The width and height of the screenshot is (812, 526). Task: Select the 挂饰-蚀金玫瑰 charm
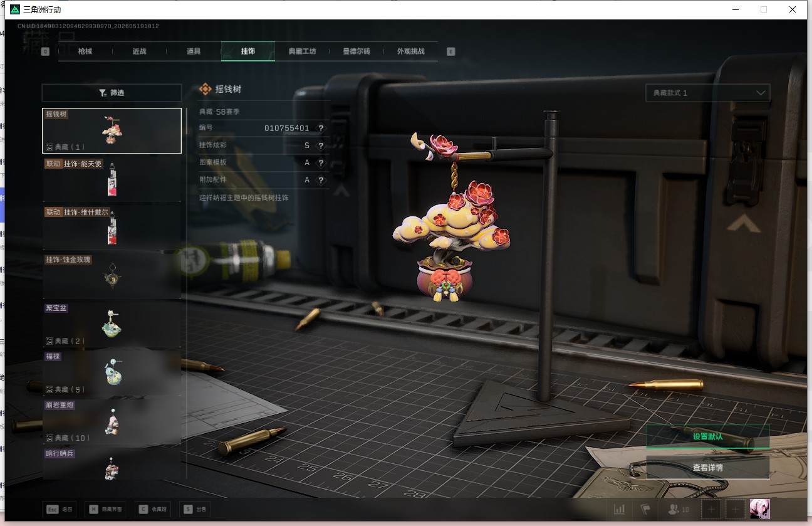[112, 276]
